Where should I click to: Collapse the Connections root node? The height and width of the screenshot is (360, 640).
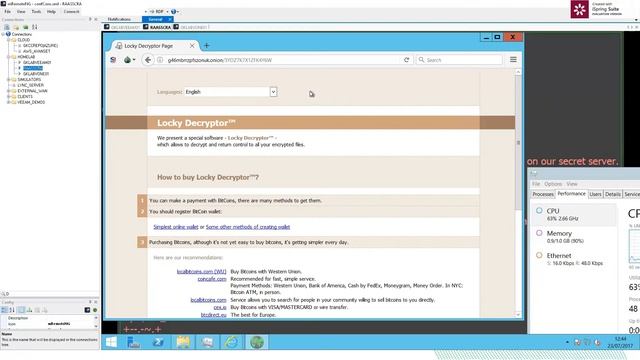(x=3, y=34)
